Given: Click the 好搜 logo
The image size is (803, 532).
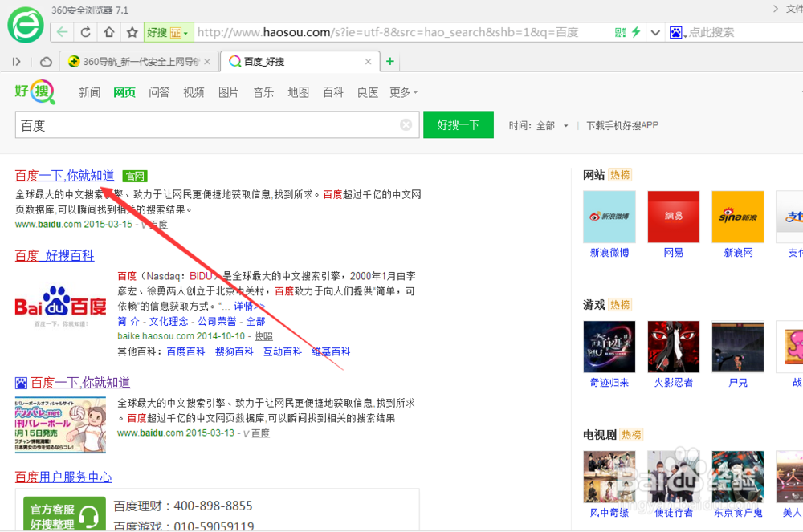Looking at the screenshot, I should tap(35, 91).
